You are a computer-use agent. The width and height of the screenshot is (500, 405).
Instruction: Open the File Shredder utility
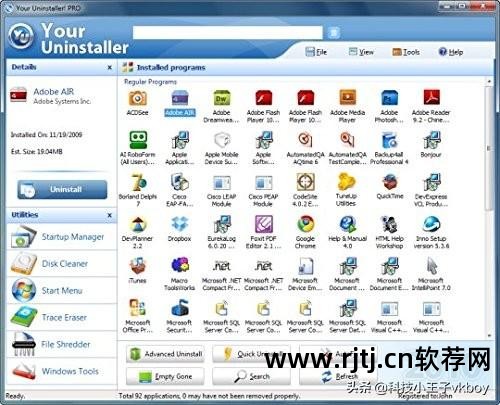pyautogui.click(x=62, y=344)
